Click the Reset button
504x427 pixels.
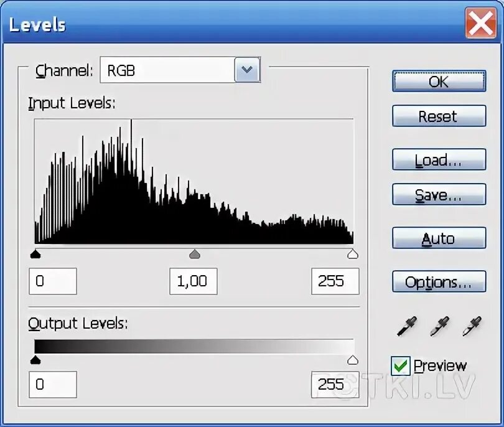(x=439, y=116)
